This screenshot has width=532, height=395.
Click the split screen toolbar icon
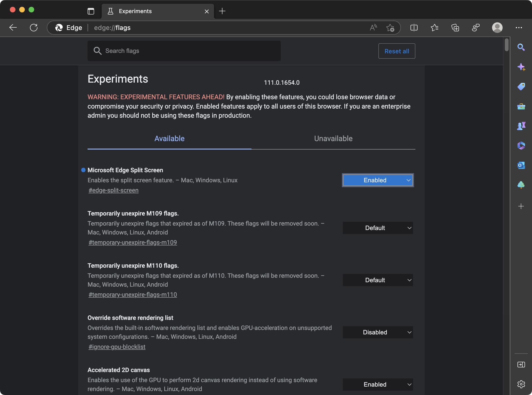point(414,28)
